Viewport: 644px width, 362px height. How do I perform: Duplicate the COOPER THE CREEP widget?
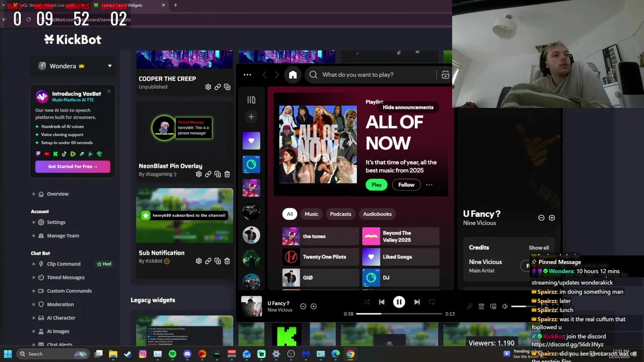coord(227,87)
